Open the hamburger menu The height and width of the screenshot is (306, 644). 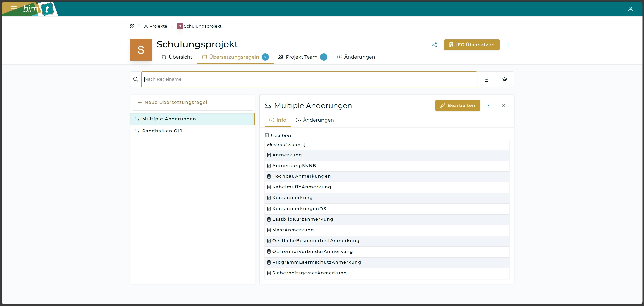point(14,9)
